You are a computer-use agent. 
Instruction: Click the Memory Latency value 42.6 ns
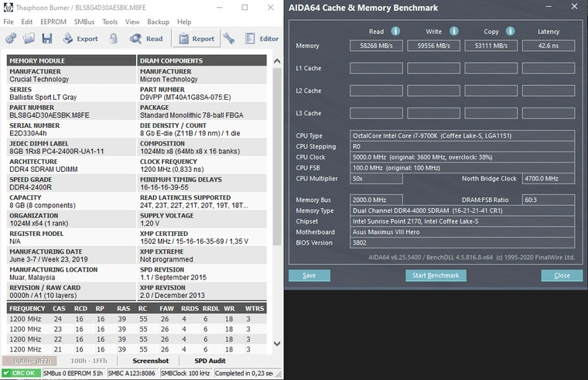549,46
